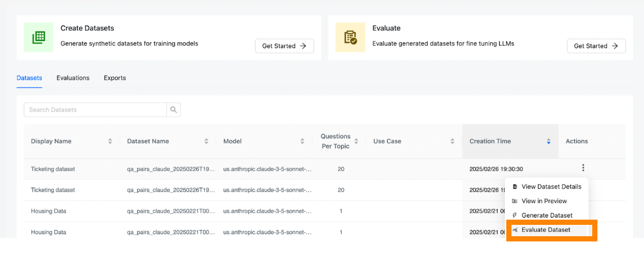Sort by Use Case column arrows
The image size is (644, 258).
[452, 141]
